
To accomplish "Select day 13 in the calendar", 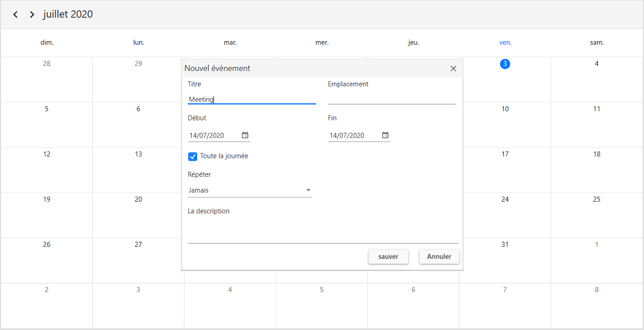I will (x=138, y=154).
